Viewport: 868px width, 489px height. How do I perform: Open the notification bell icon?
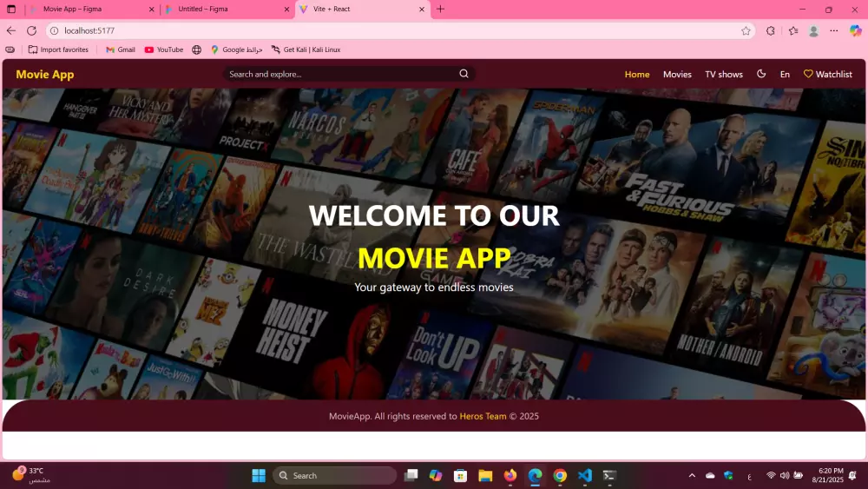coord(853,475)
